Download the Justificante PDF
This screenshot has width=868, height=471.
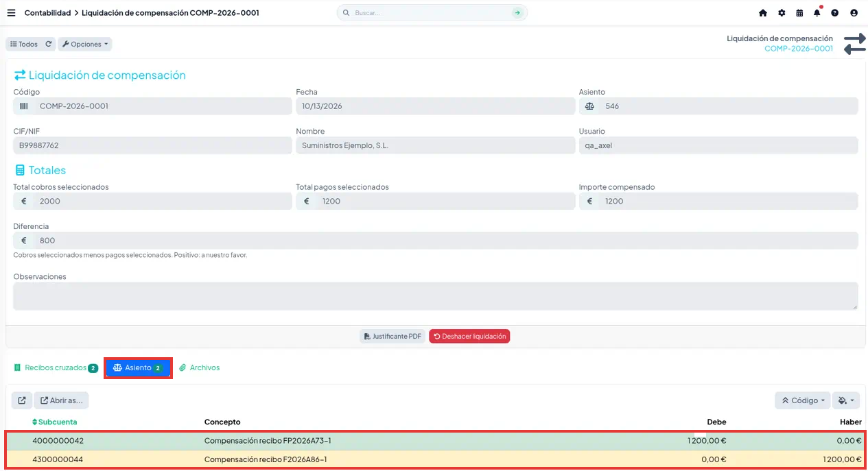[392, 337]
